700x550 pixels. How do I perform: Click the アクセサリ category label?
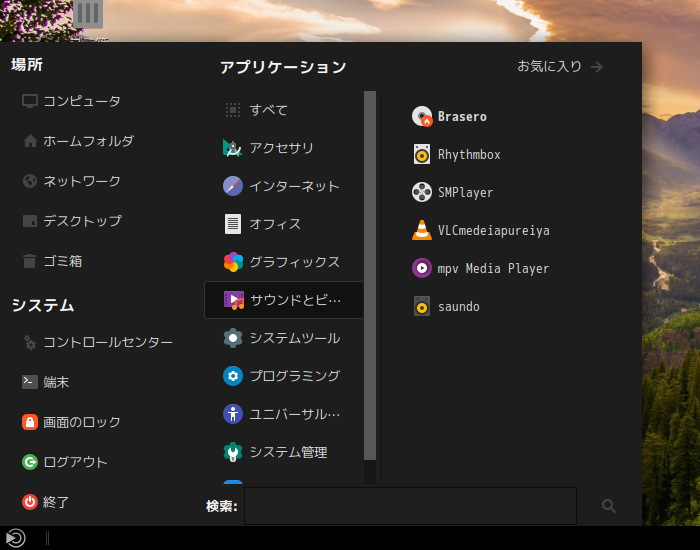pos(281,148)
